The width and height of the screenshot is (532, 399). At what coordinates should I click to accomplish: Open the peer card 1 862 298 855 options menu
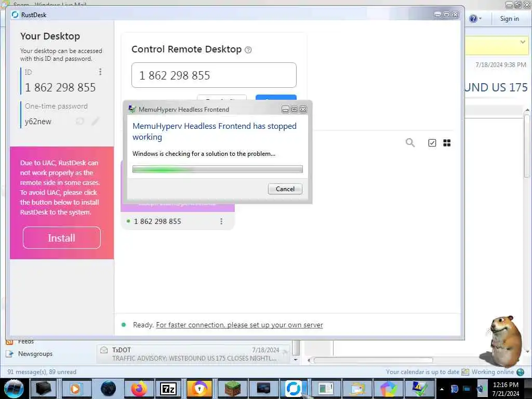coord(221,221)
